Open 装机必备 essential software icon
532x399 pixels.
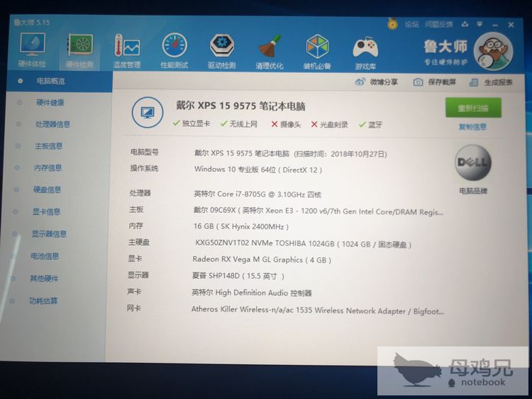317,50
